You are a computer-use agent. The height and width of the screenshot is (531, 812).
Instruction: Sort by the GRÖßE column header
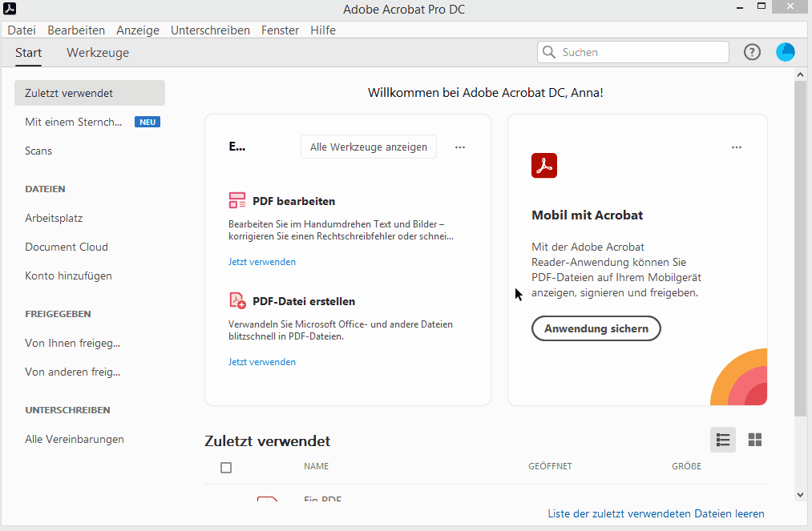[687, 466]
